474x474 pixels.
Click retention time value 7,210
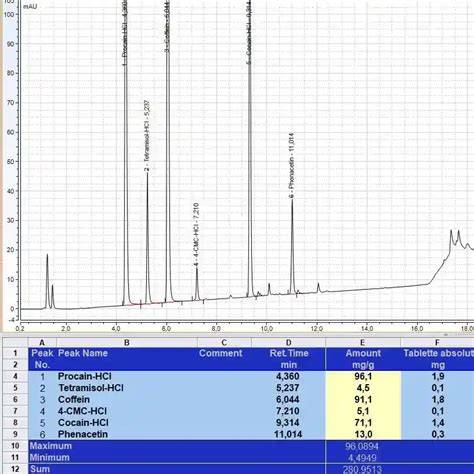pos(288,411)
